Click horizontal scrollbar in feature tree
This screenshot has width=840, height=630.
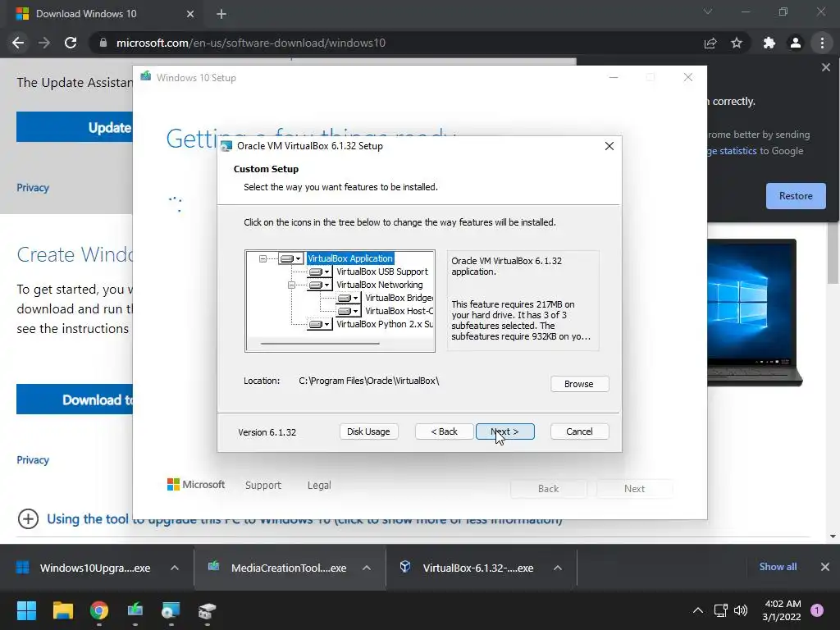point(320,344)
